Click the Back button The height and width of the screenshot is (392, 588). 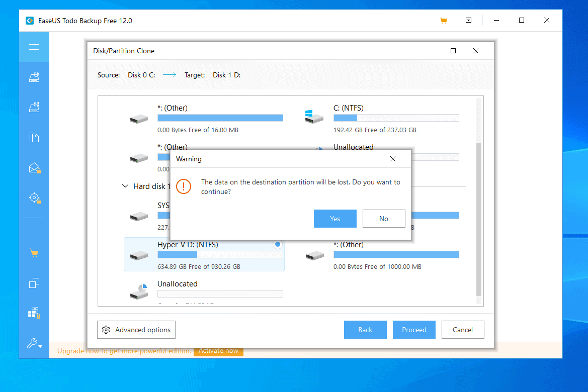click(x=365, y=330)
